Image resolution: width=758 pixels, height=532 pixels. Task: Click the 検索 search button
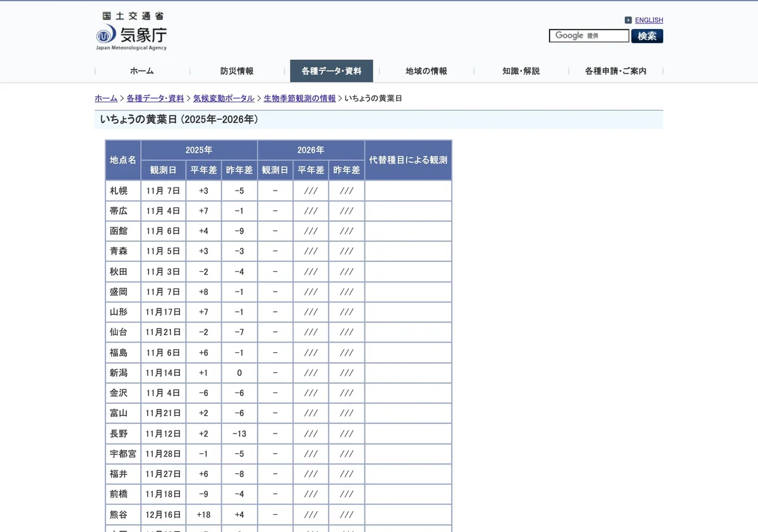coord(647,36)
